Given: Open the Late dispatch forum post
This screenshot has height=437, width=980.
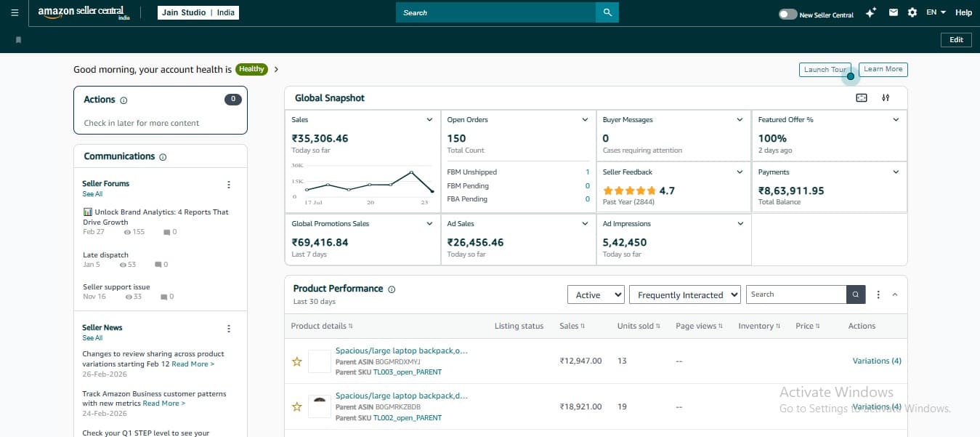Looking at the screenshot, I should pyautogui.click(x=105, y=255).
